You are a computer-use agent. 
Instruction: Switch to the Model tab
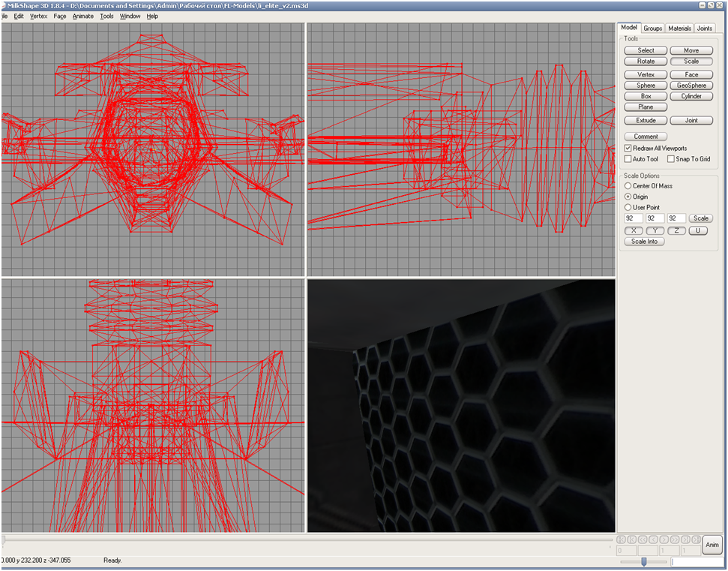click(629, 28)
